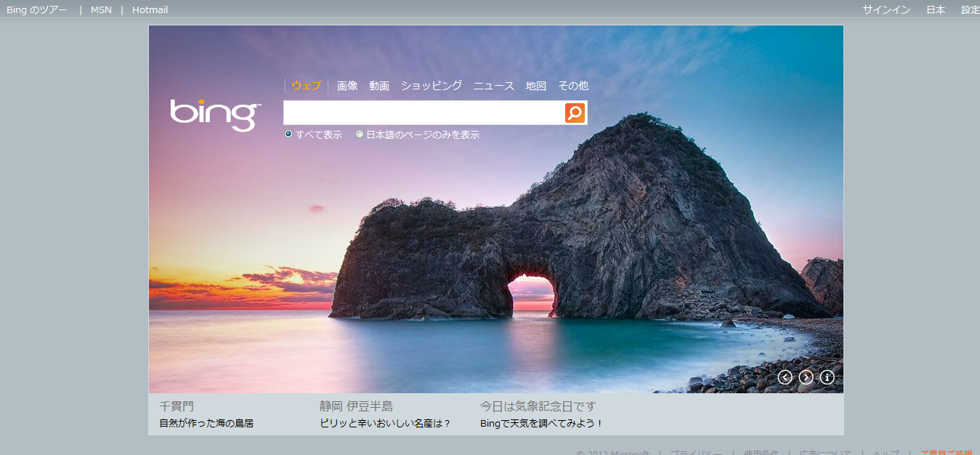Viewport: 980px width, 455px height.
Task: Go to the ショッピング tab
Action: 431,86
